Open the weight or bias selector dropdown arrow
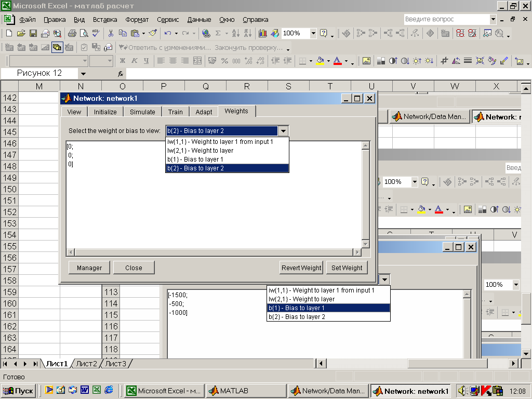Viewport: 532px width, 399px height. click(283, 130)
